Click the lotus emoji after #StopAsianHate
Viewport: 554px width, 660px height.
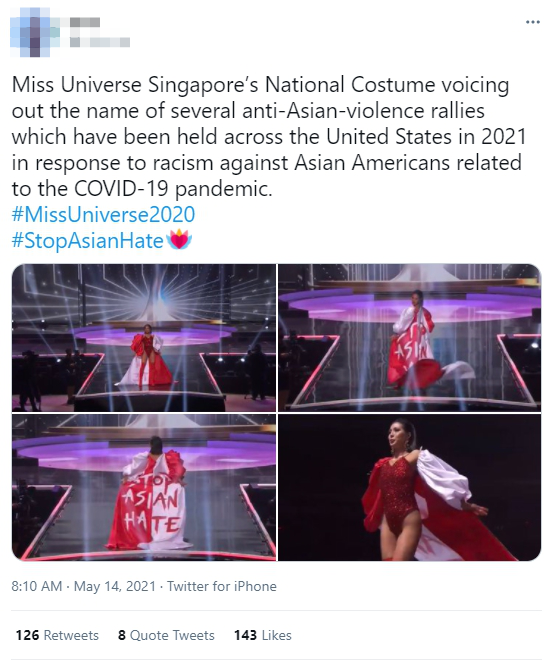coord(179,240)
